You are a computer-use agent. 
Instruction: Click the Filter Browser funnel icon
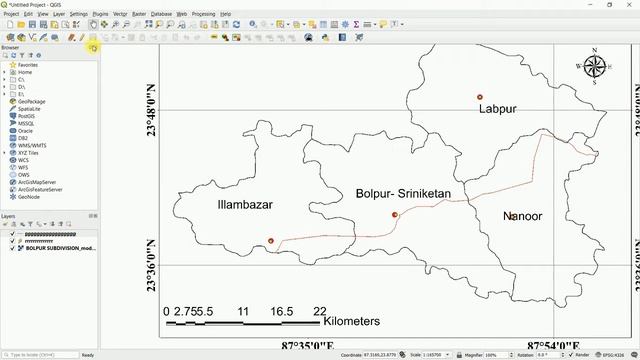tap(22, 55)
